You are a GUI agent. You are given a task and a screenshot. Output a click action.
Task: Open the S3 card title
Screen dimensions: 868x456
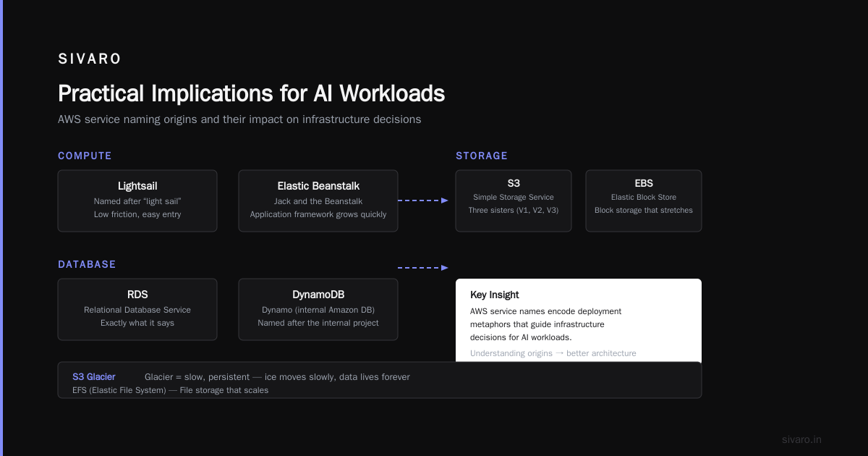tap(514, 183)
